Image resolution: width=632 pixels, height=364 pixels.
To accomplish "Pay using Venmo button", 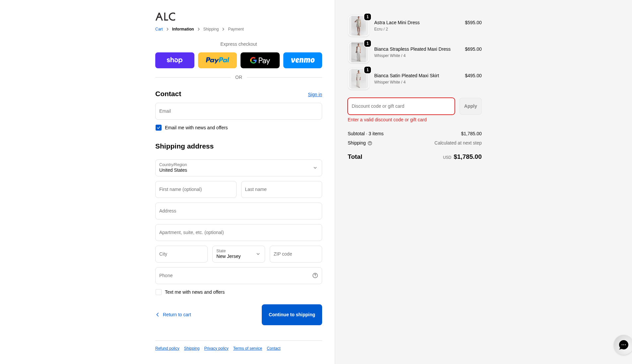I will [x=303, y=60].
